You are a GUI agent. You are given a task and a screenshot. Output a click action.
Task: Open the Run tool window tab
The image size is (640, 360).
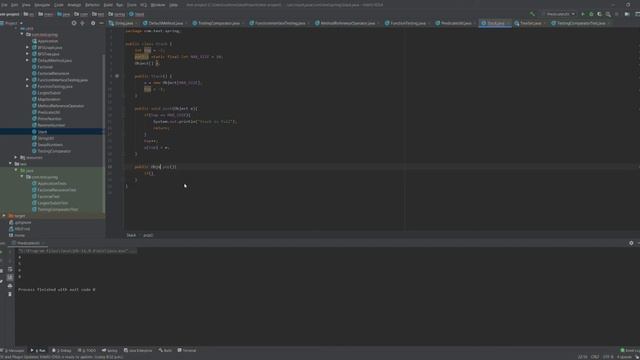tap(38, 350)
